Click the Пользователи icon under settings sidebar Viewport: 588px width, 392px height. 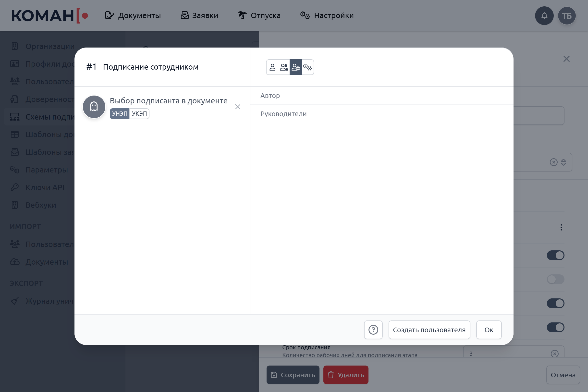(15, 82)
